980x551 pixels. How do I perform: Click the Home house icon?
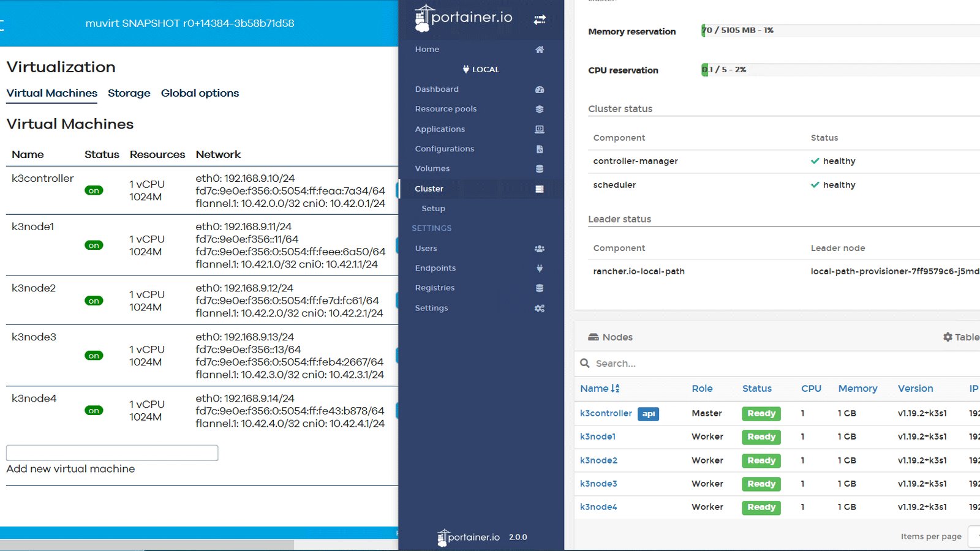coord(540,50)
